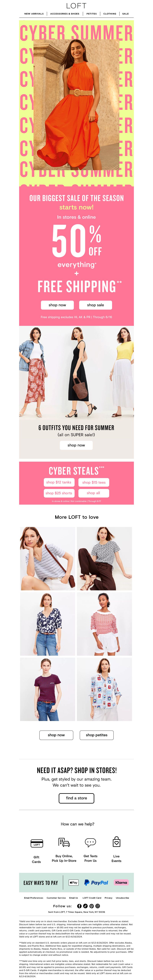Image resolution: width=153 pixels, height=980 pixels.
Task: Open the Email Preferences link
Action: point(33,898)
